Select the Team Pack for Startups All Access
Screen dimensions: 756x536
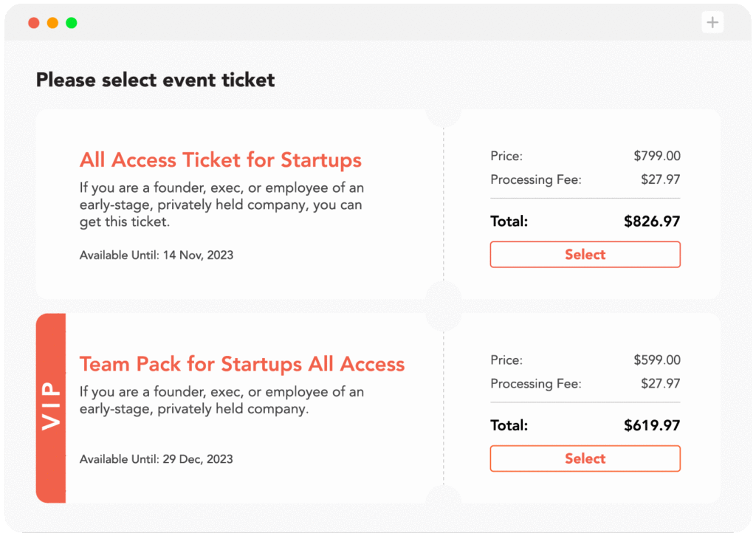coord(585,458)
